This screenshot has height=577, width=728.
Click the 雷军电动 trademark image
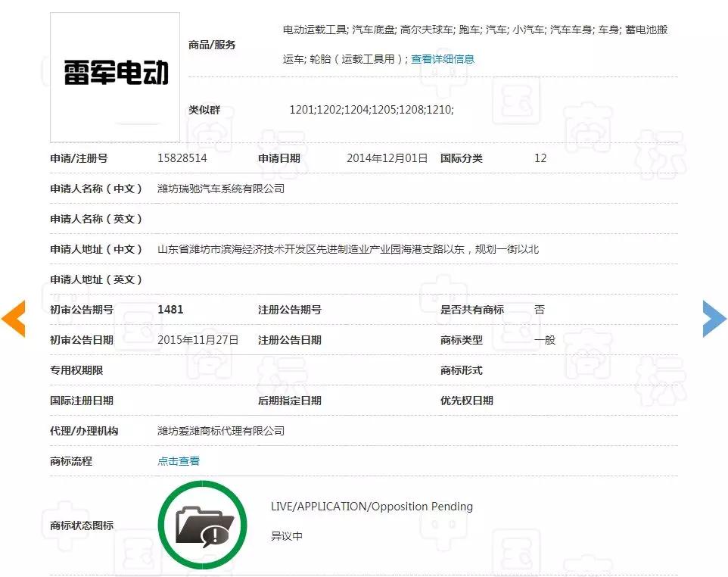pyautogui.click(x=115, y=77)
